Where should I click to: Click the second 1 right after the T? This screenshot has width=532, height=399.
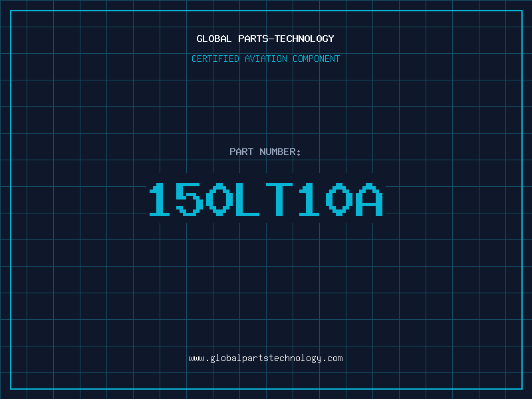click(310, 199)
